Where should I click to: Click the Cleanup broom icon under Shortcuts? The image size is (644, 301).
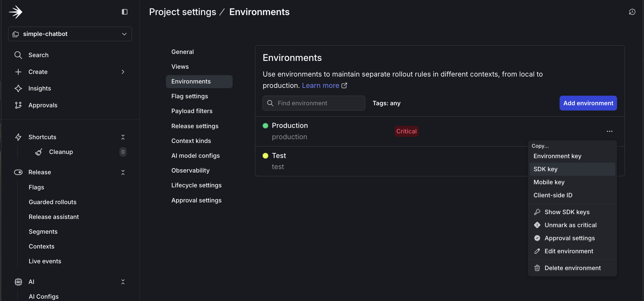(x=39, y=152)
